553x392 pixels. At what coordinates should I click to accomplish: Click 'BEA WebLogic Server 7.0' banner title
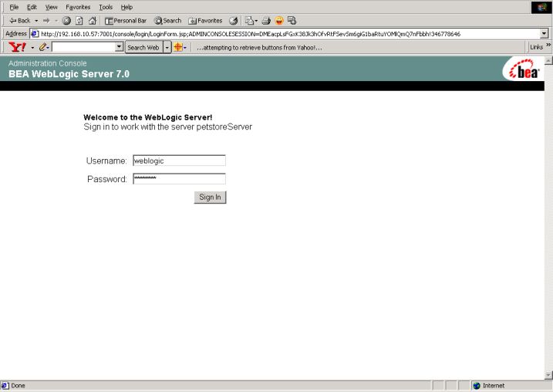click(x=69, y=74)
